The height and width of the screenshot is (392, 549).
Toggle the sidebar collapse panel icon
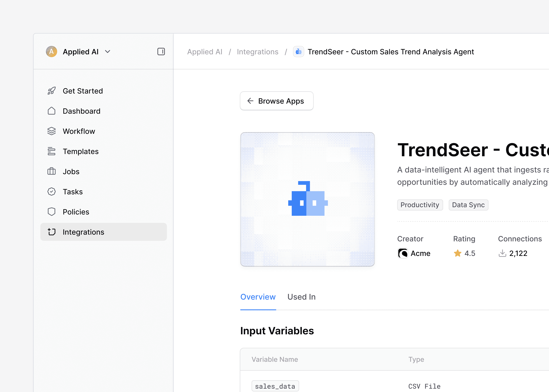(161, 52)
